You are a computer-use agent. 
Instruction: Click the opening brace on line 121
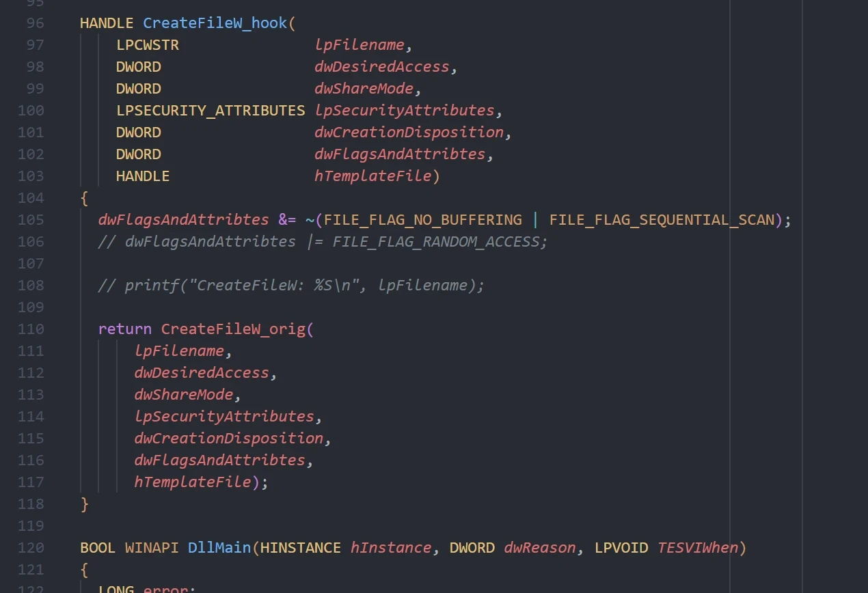(x=84, y=570)
